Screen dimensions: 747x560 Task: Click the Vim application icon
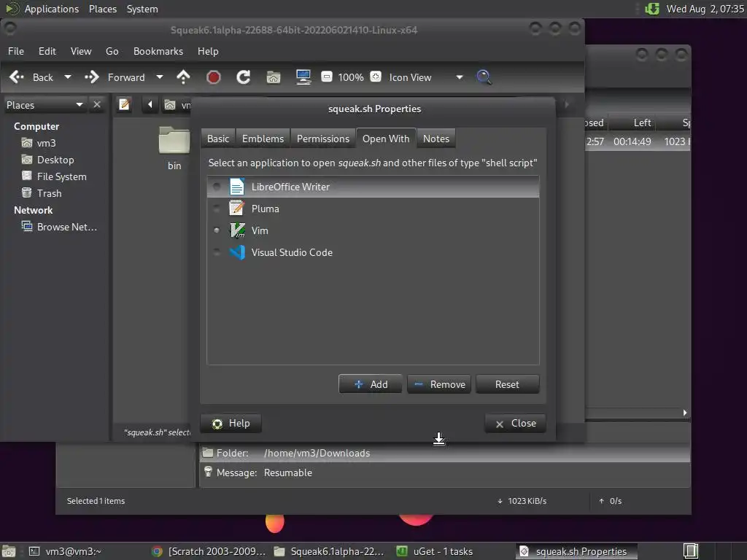(237, 230)
